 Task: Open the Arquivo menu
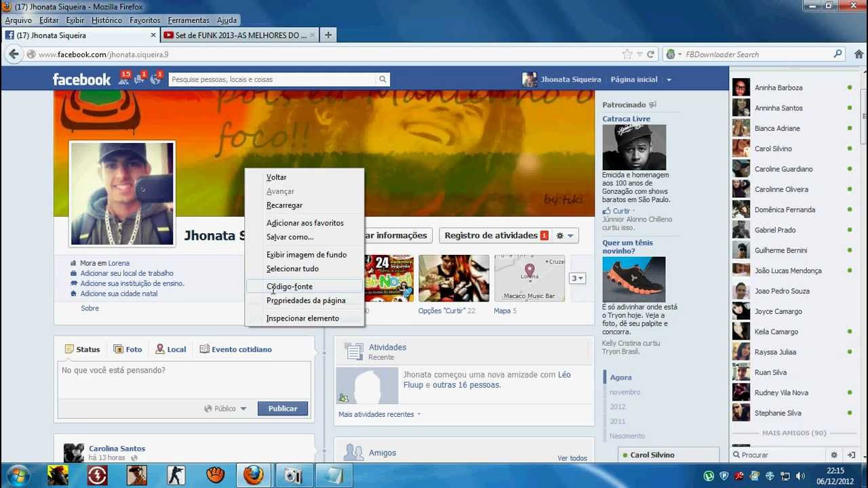(18, 20)
